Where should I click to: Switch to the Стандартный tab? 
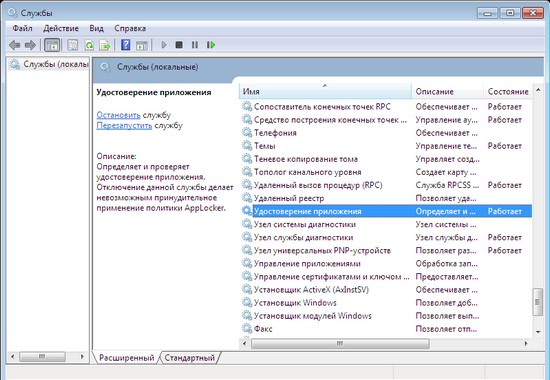[189, 358]
